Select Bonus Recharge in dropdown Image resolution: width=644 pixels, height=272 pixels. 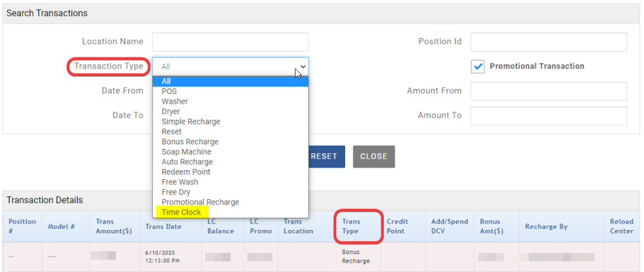190,142
